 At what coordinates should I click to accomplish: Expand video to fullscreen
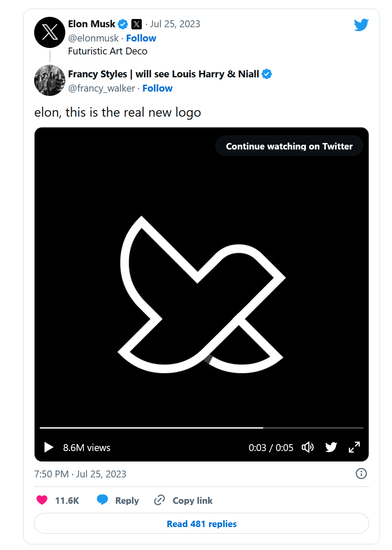coord(354,447)
